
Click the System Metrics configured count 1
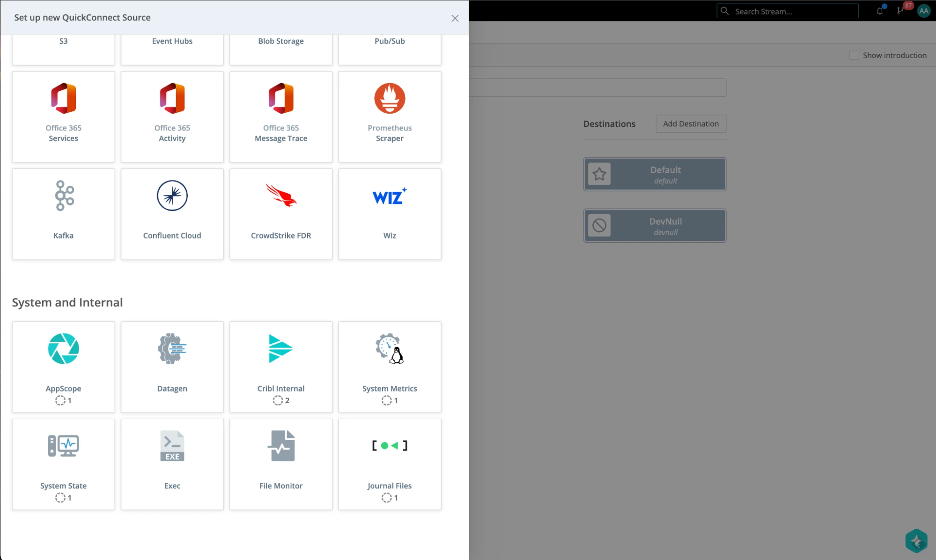390,400
